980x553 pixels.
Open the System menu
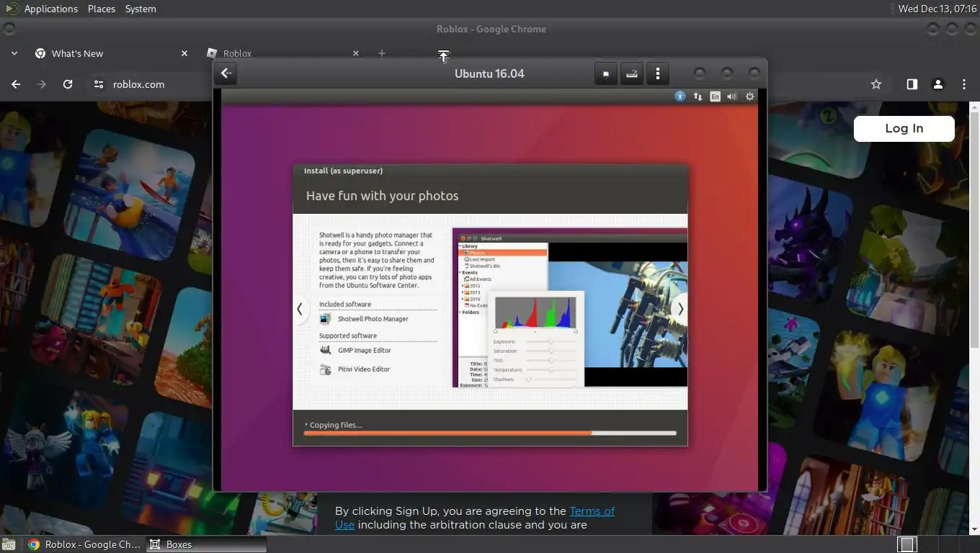coord(141,9)
